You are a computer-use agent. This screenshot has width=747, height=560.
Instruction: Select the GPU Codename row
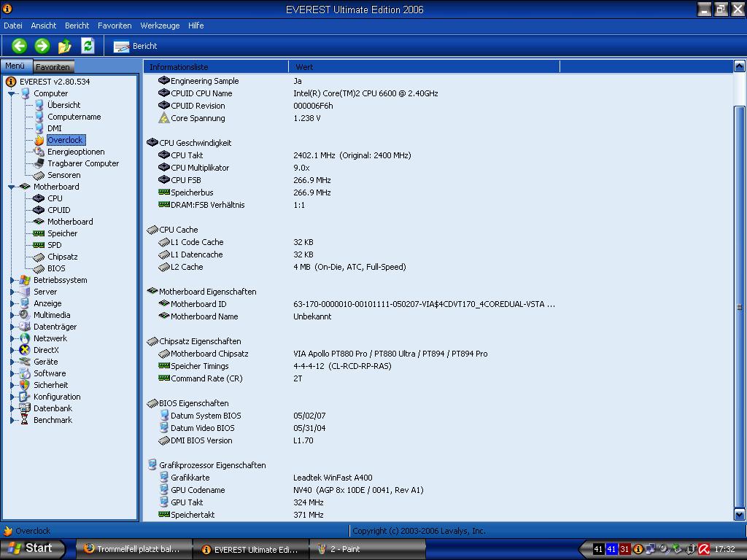[x=438, y=490]
